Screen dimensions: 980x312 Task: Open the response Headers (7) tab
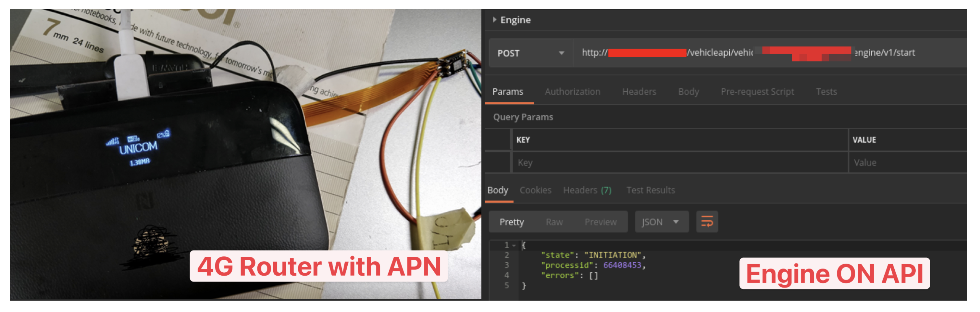tap(587, 190)
